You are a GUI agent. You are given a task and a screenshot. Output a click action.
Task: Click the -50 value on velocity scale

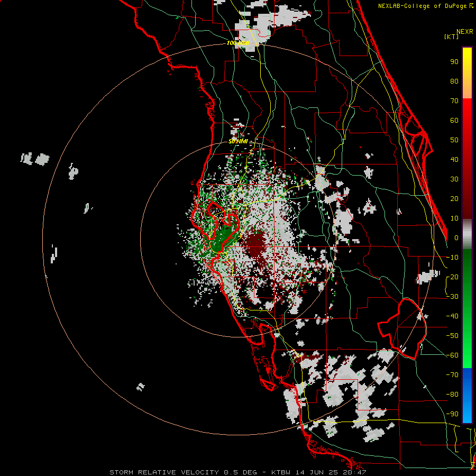tap(452, 336)
